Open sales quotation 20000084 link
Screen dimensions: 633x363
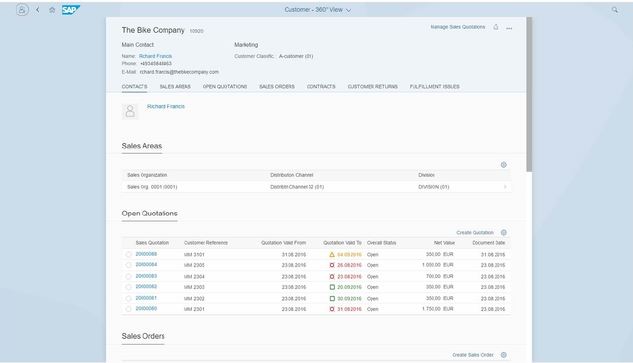pos(146,264)
